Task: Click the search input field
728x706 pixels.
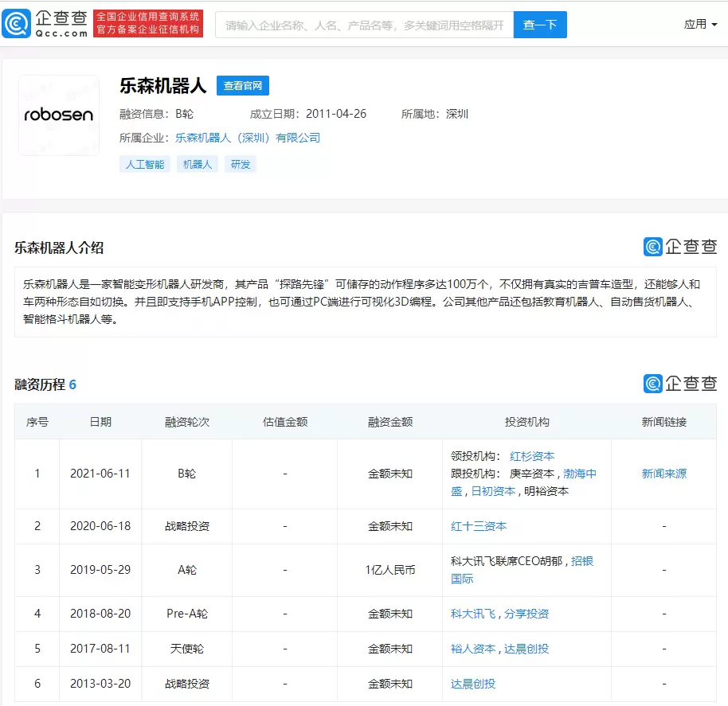Action: click(x=365, y=25)
